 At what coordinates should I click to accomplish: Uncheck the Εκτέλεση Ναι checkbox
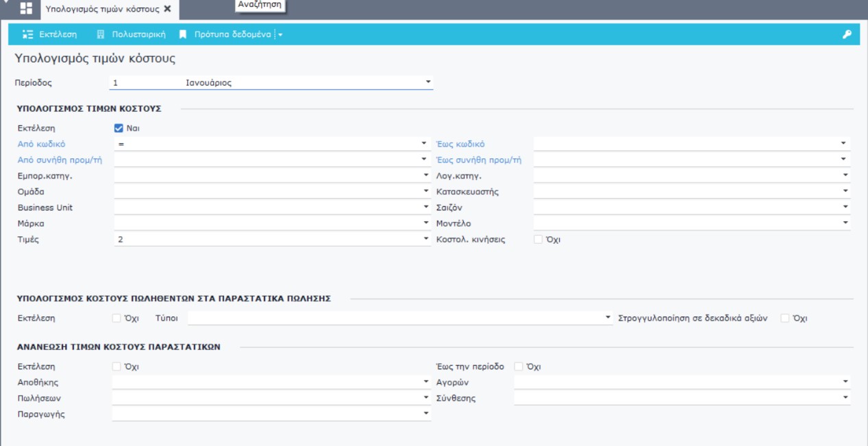[119, 128]
